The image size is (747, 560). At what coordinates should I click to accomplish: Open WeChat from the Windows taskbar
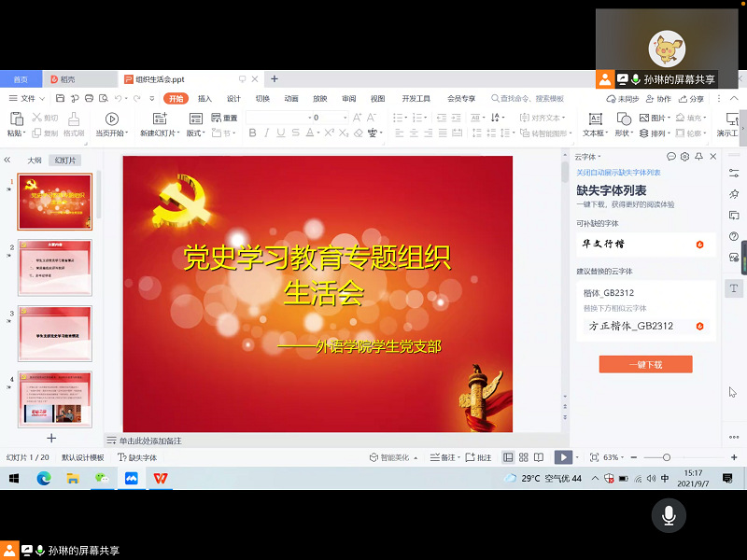101,479
